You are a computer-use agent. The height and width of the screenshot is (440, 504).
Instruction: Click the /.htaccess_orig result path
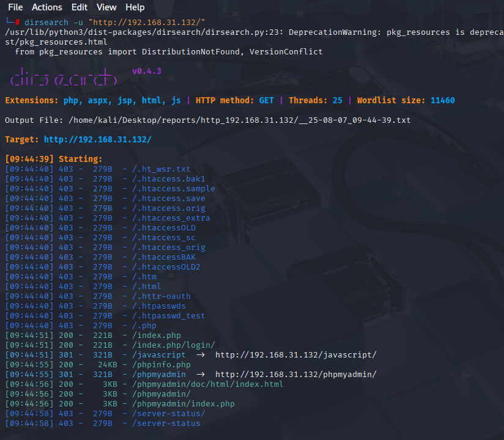[x=169, y=248]
